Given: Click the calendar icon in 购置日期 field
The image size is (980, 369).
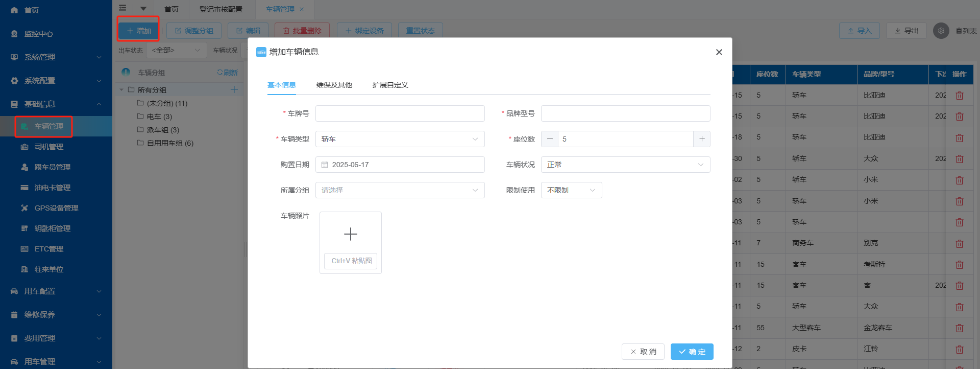Looking at the screenshot, I should 325,165.
